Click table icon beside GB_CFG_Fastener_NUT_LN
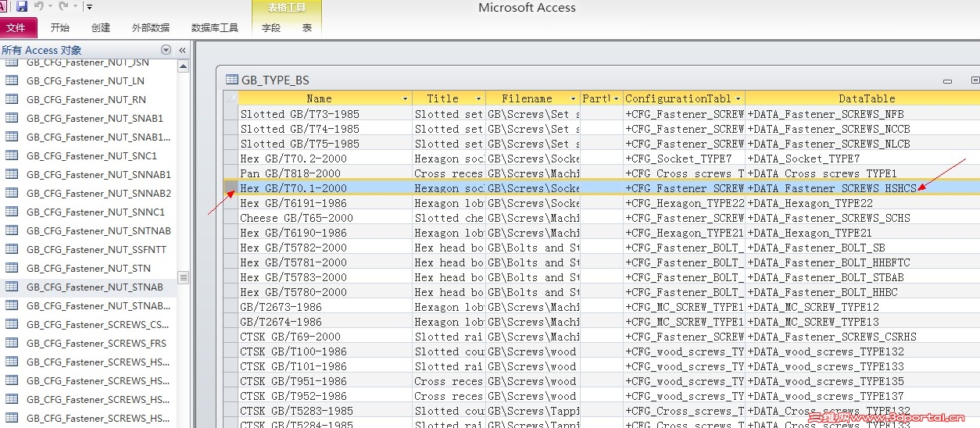This screenshot has height=428, width=980. point(12,80)
